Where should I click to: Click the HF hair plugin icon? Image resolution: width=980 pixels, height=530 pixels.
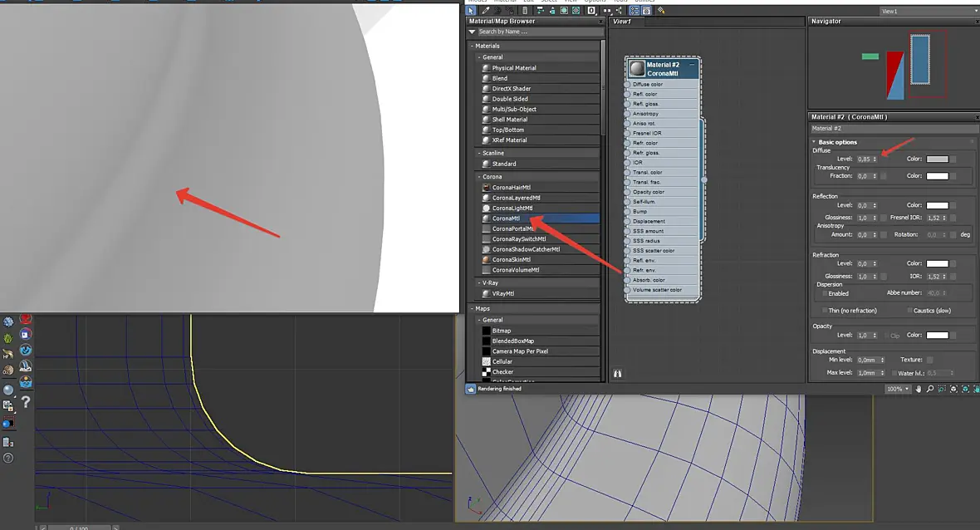tap(8, 355)
